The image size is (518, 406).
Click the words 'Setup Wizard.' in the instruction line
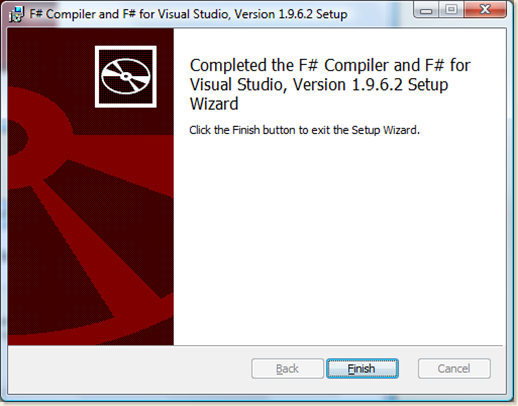coord(386,130)
